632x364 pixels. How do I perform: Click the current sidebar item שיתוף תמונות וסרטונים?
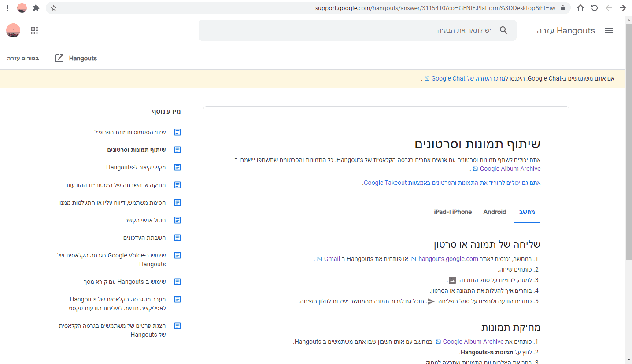pos(137,150)
